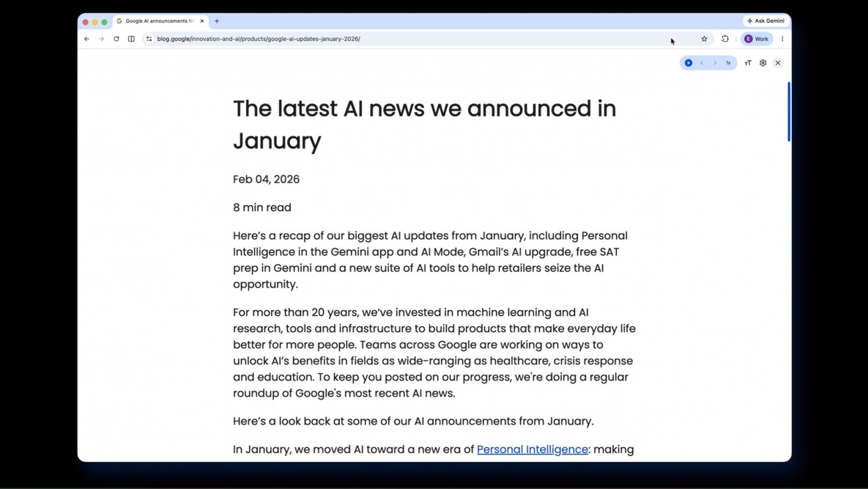The height and width of the screenshot is (489, 868).
Task: Go back to the previous page
Action: point(87,39)
